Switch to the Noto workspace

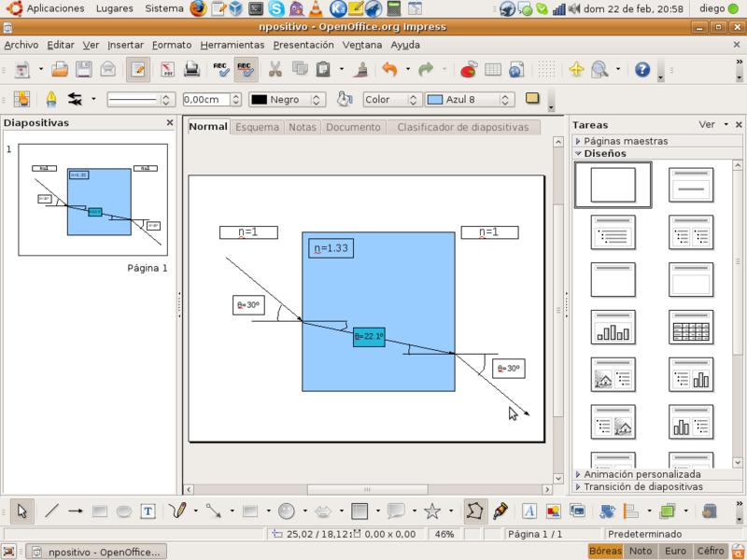(x=641, y=551)
